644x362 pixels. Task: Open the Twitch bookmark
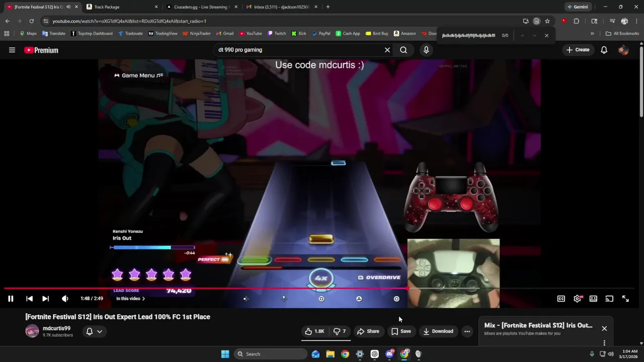click(x=277, y=34)
